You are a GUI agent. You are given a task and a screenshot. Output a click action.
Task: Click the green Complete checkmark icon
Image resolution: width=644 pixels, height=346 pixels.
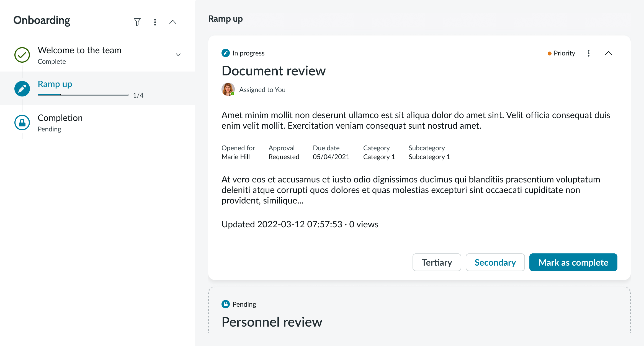point(22,55)
